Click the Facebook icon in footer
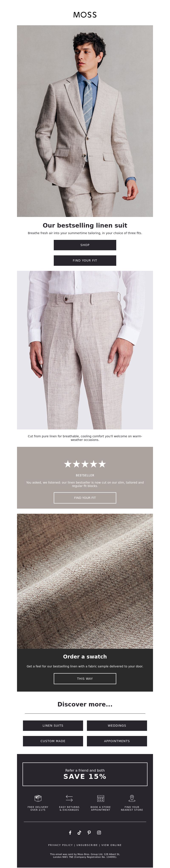The image size is (170, 868). tap(70, 833)
